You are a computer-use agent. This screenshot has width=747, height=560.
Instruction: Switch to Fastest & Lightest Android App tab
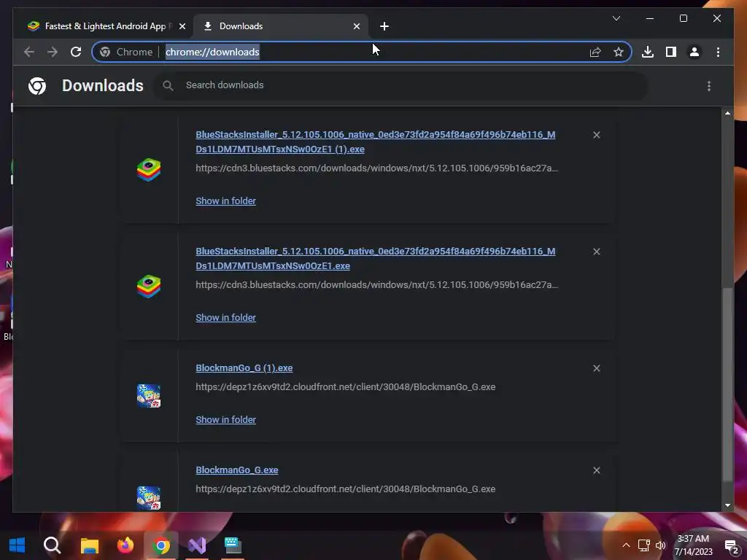tap(105, 26)
